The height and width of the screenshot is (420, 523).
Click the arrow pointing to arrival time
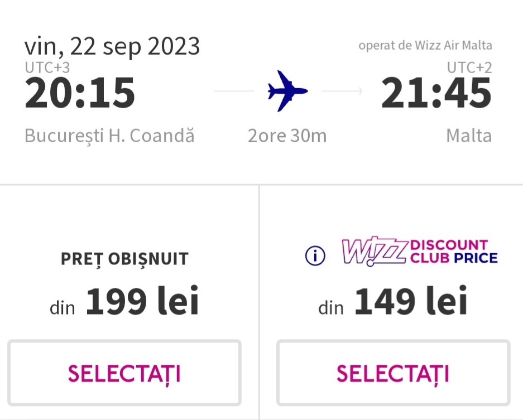[x=343, y=91]
